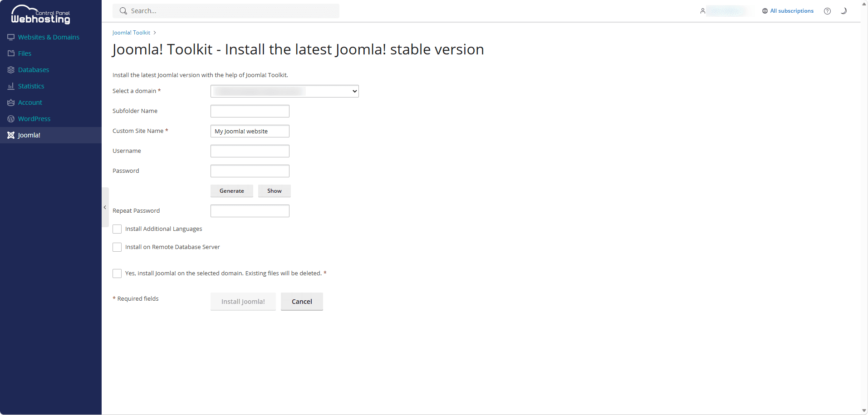
Task: Click the Websites & Domains monitor icon
Action: coord(11,37)
